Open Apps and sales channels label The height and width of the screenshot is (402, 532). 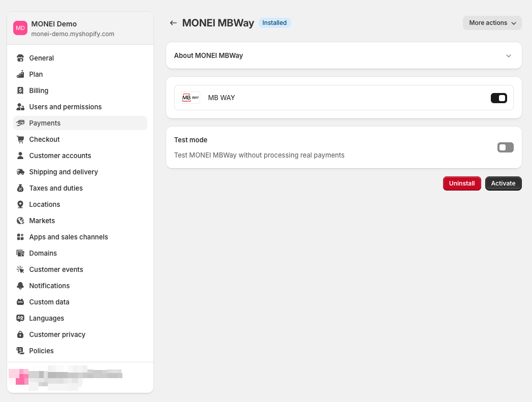click(69, 237)
